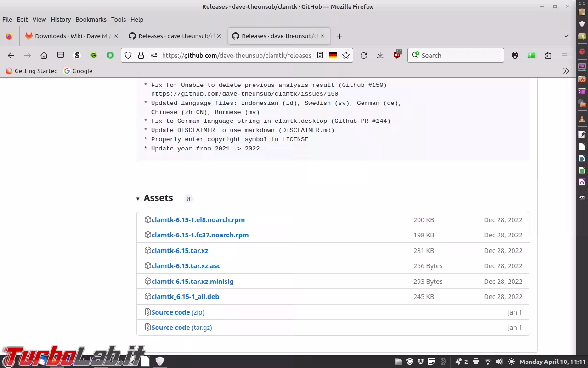588x368 pixels.
Task: Click the volume icon in the taskbar
Action: [498, 362]
